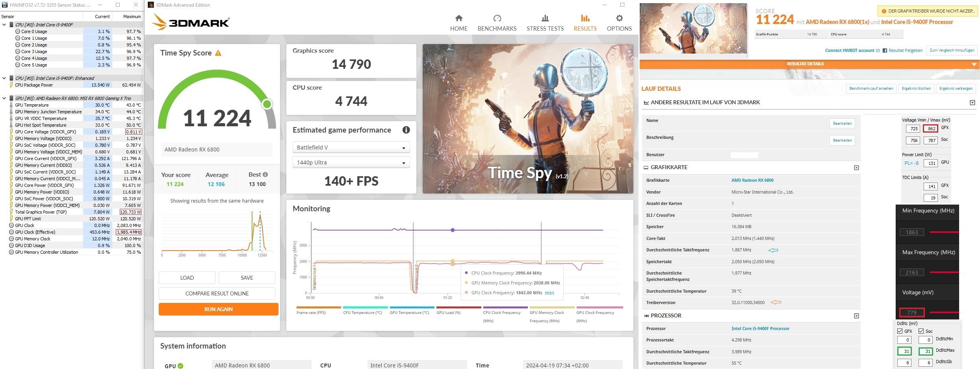Click Benchmark-Lauf ansehen button
Image resolution: width=980 pixels, height=369 pixels.
[x=871, y=89]
